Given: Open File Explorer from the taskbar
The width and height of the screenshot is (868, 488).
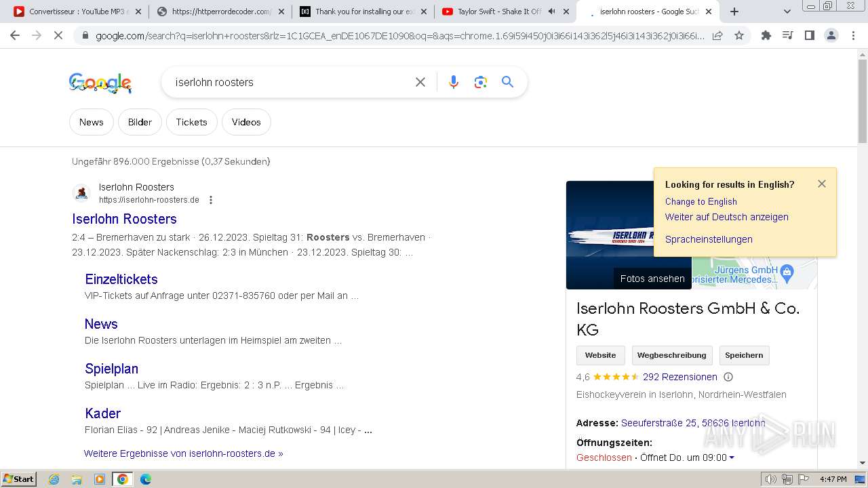Looking at the screenshot, I should pyautogui.click(x=77, y=479).
